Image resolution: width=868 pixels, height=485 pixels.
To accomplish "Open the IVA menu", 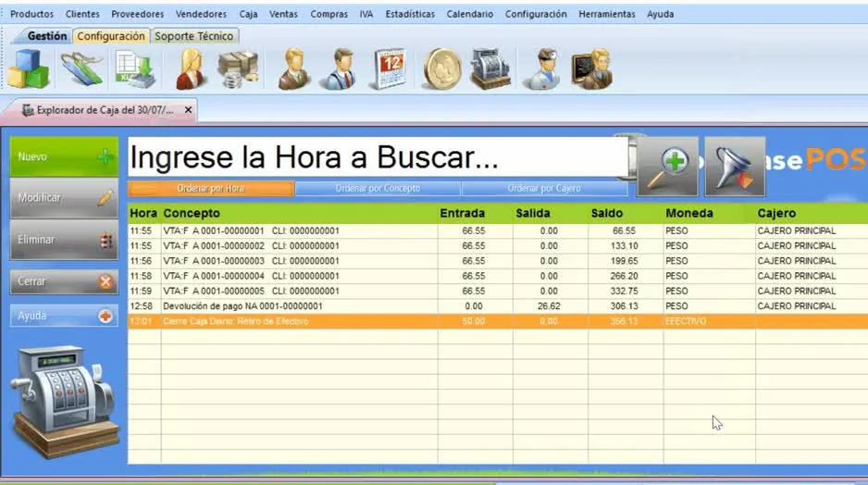I will (x=366, y=14).
